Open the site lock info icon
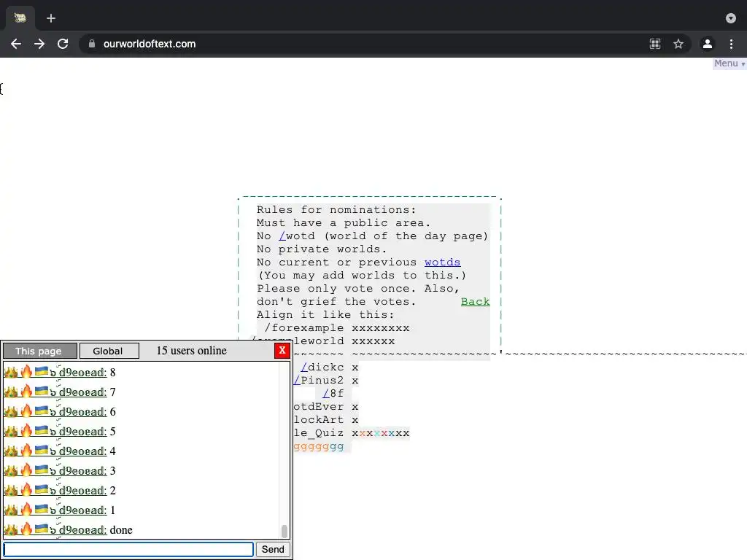This screenshot has height=560, width=747. tap(92, 44)
